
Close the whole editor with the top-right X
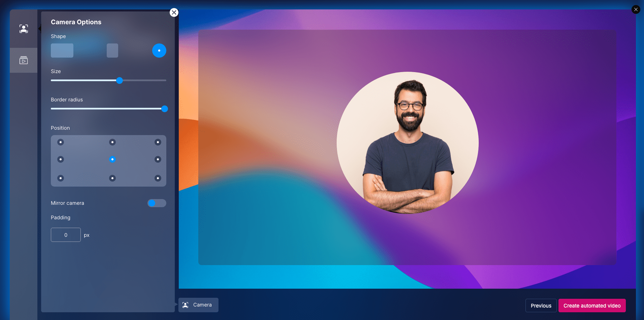click(x=636, y=9)
